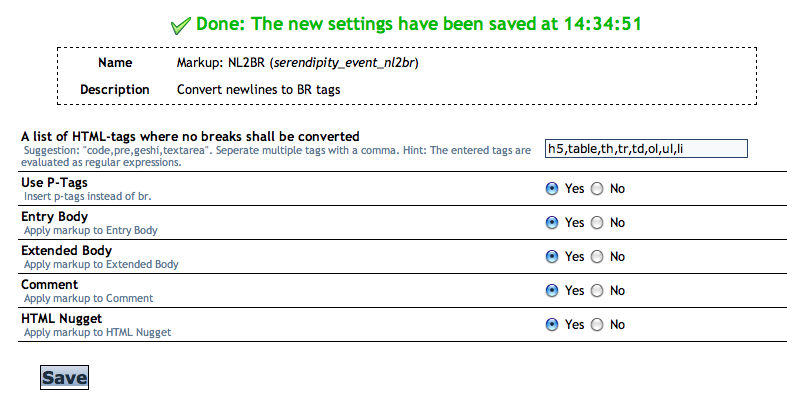This screenshot has width=787, height=413.
Task: Click the green checkmark success icon
Action: pos(181,24)
